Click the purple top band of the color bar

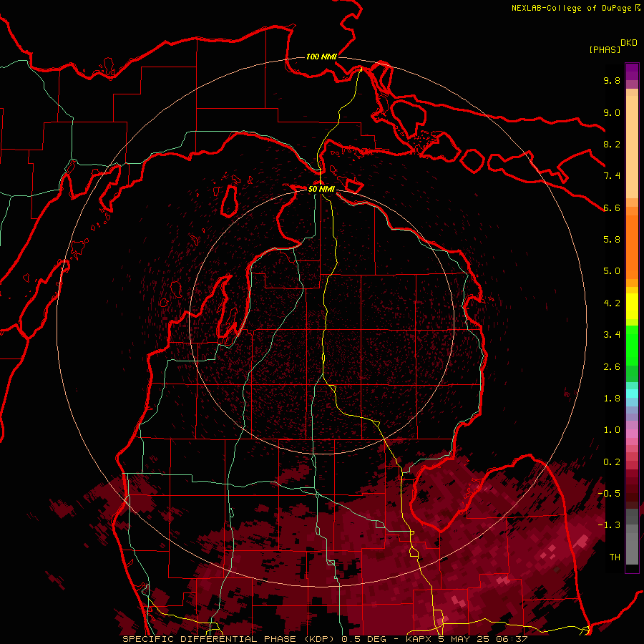[632, 72]
